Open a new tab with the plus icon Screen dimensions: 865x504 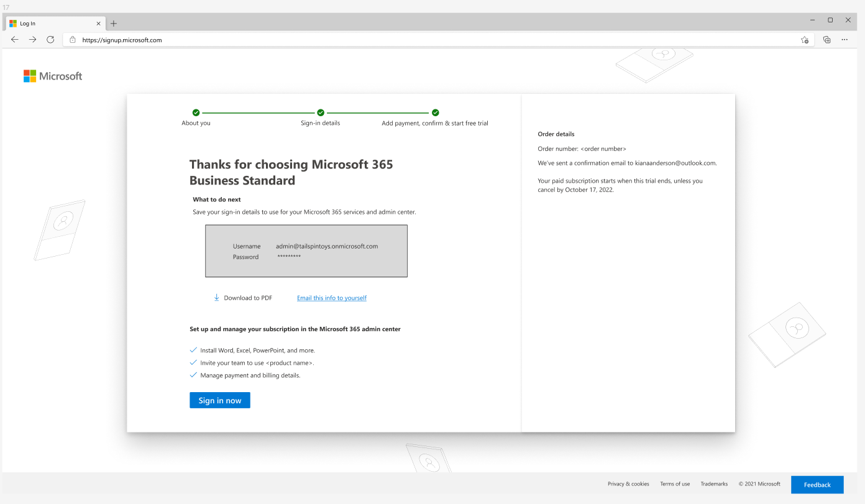pyautogui.click(x=113, y=24)
